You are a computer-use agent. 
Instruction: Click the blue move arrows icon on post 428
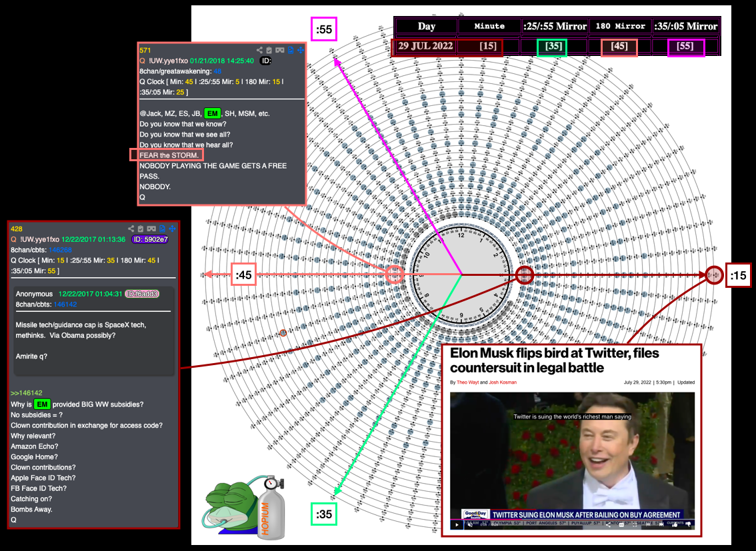click(172, 229)
